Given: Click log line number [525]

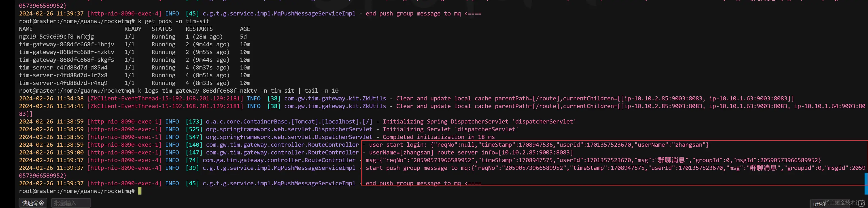Looking at the screenshot, I should (194, 129).
